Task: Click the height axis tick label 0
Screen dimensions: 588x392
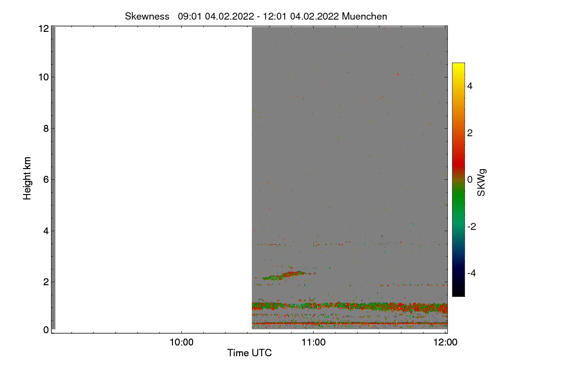Action: tap(46, 330)
